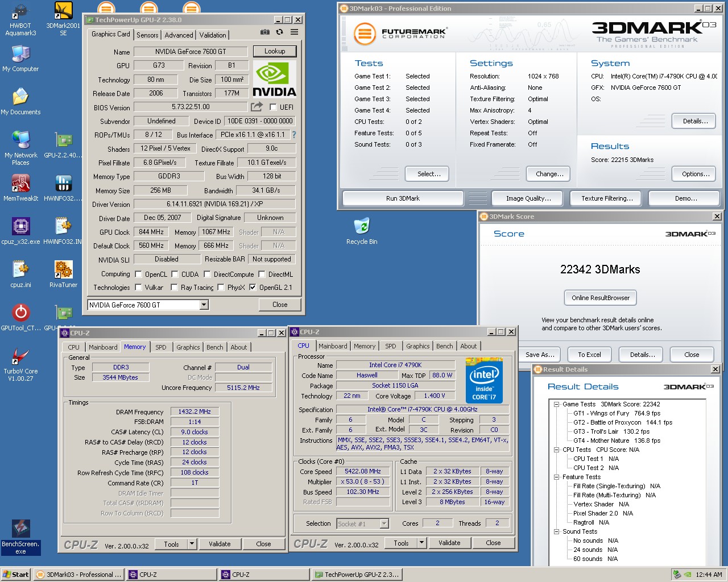
Task: Open the Socket #1 selection dropdown
Action: pos(384,523)
